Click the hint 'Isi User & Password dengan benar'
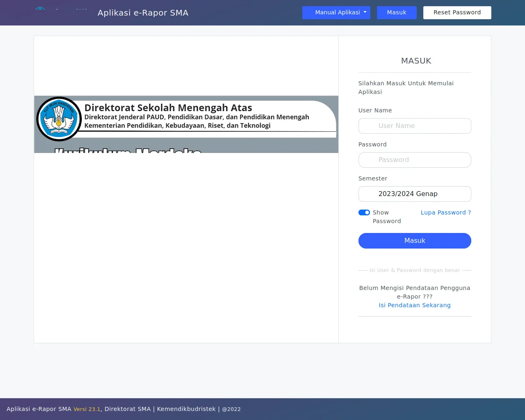Screen dimensions: 525x420 [x=415, y=270]
